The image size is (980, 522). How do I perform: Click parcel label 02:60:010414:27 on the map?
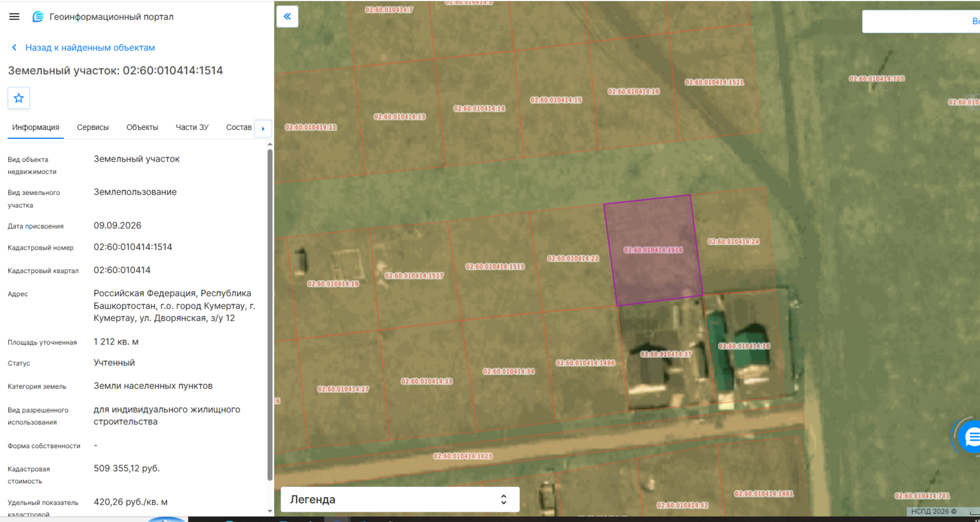343,389
